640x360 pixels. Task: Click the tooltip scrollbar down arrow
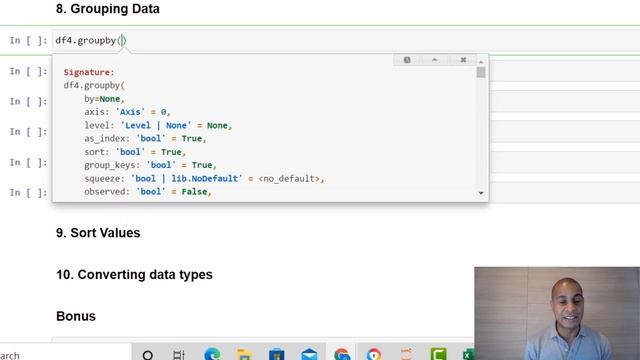(481, 193)
